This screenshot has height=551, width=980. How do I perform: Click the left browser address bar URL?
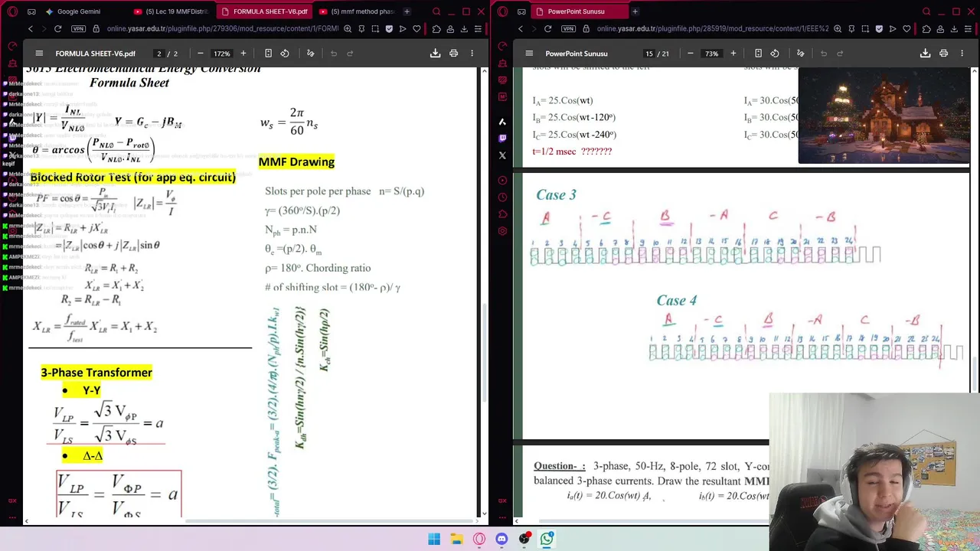click(x=222, y=29)
